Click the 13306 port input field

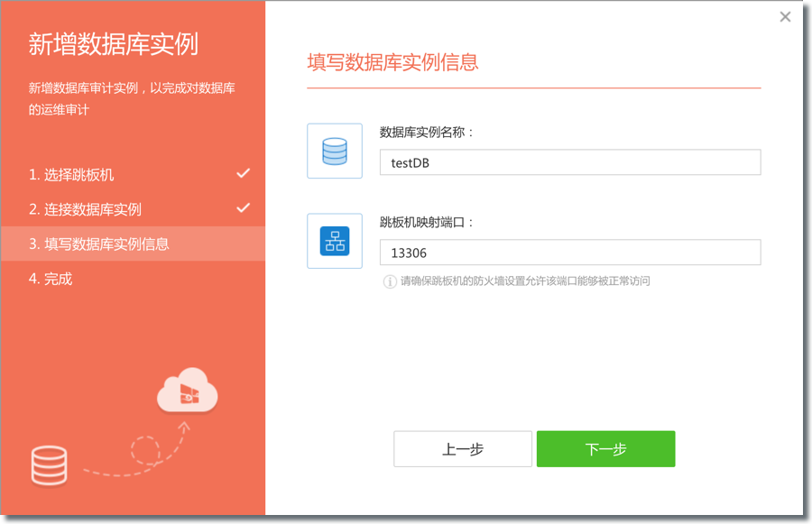(x=570, y=253)
